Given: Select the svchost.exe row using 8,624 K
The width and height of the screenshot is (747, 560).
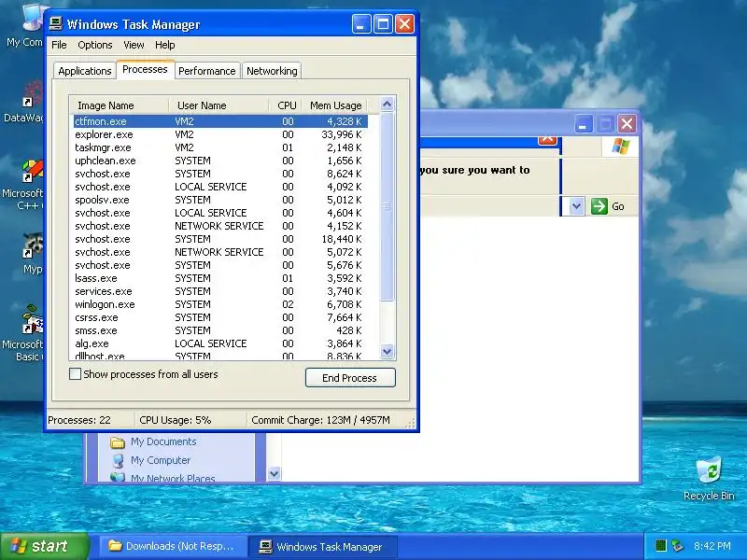Looking at the screenshot, I should [220, 174].
